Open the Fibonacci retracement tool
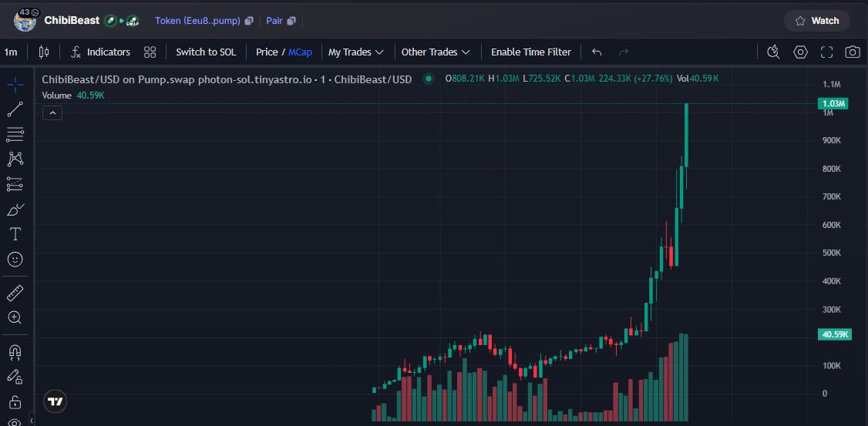 (x=15, y=134)
